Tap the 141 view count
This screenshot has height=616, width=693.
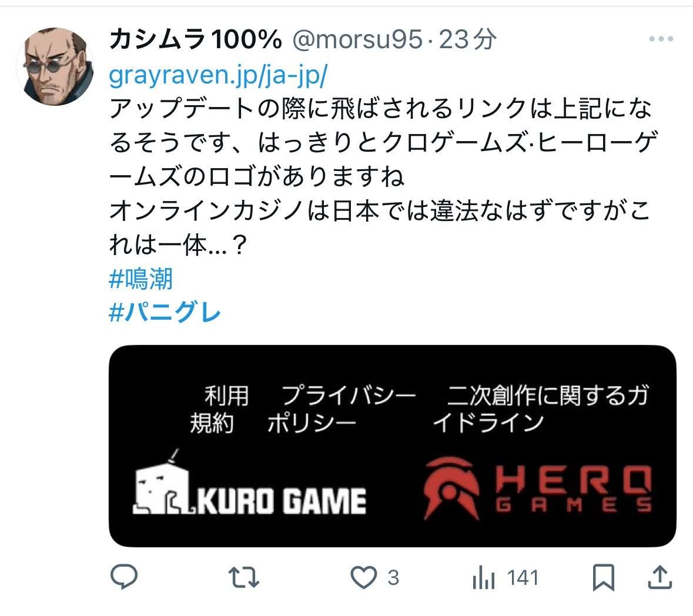523,578
